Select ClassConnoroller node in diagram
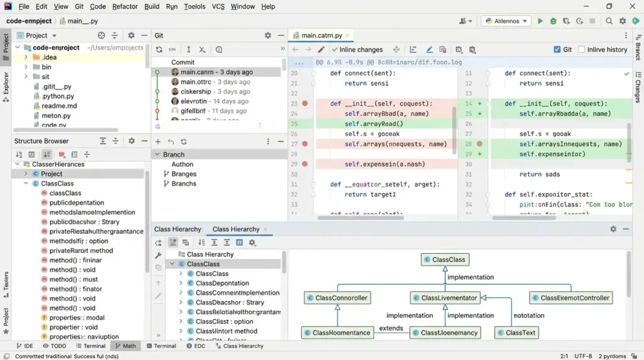Viewport: 644px width, 360px height. pos(337,298)
